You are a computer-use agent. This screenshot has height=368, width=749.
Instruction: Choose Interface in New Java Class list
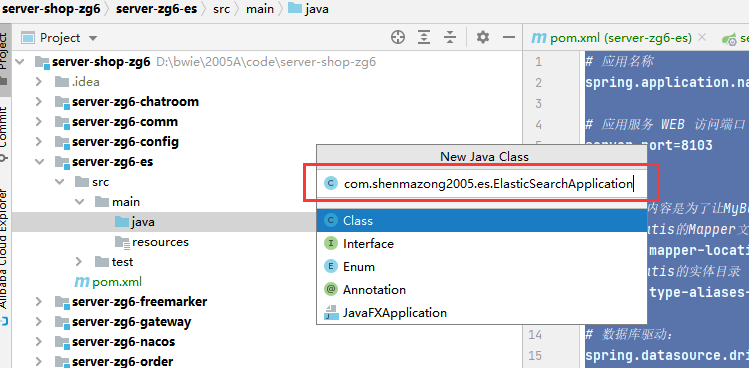point(482,244)
